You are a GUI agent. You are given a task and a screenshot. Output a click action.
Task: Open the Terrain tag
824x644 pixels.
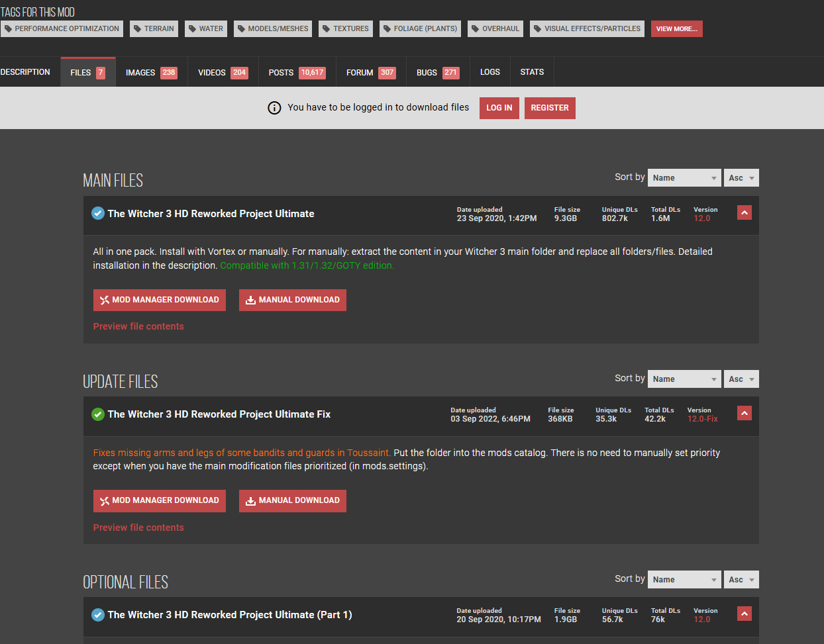154,28
